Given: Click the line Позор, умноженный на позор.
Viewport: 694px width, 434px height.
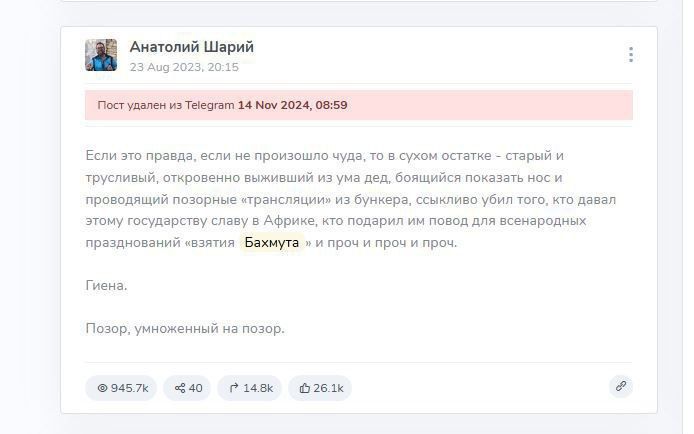Looking at the screenshot, I should point(185,329).
